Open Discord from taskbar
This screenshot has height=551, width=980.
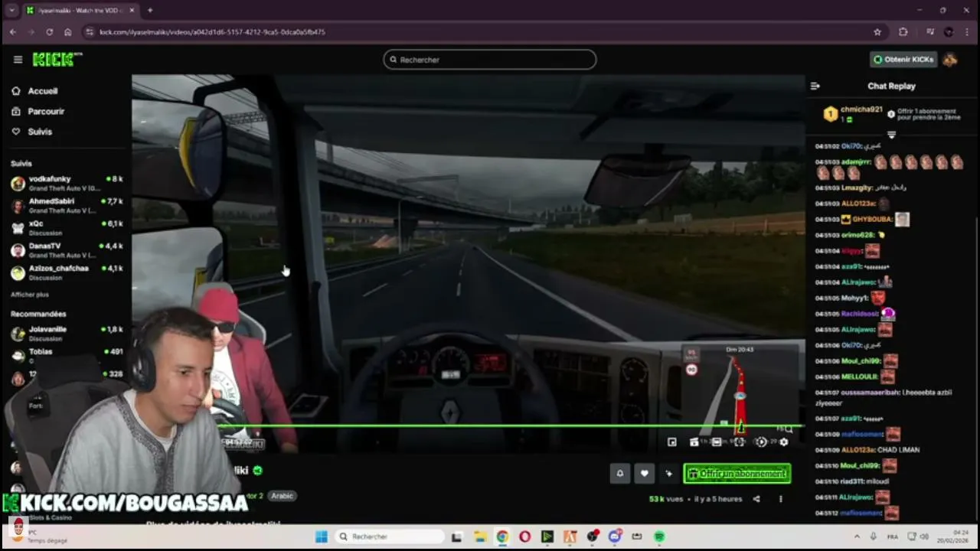click(x=615, y=536)
